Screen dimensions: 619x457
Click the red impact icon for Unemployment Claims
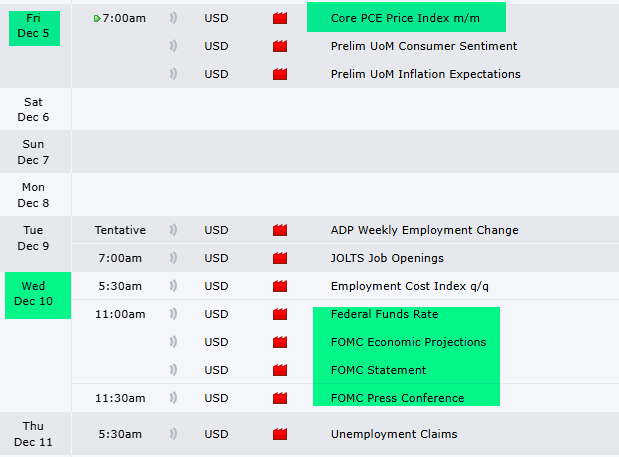[x=280, y=434]
